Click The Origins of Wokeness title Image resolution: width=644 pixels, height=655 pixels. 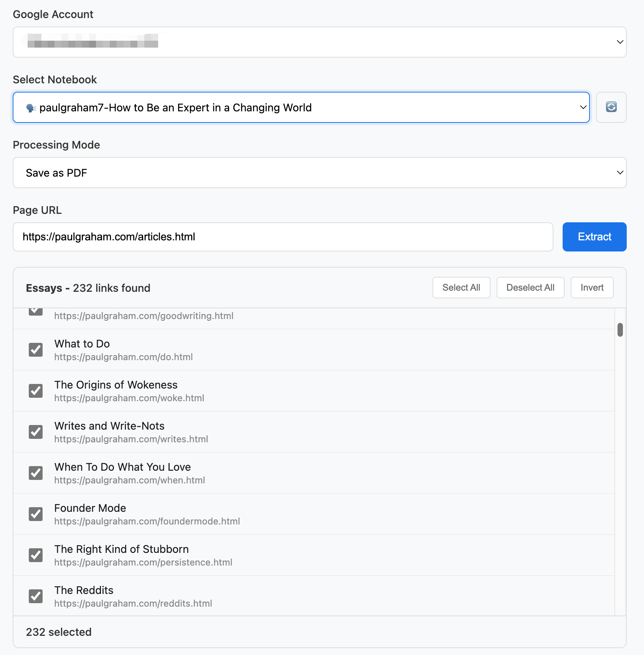[x=116, y=385]
